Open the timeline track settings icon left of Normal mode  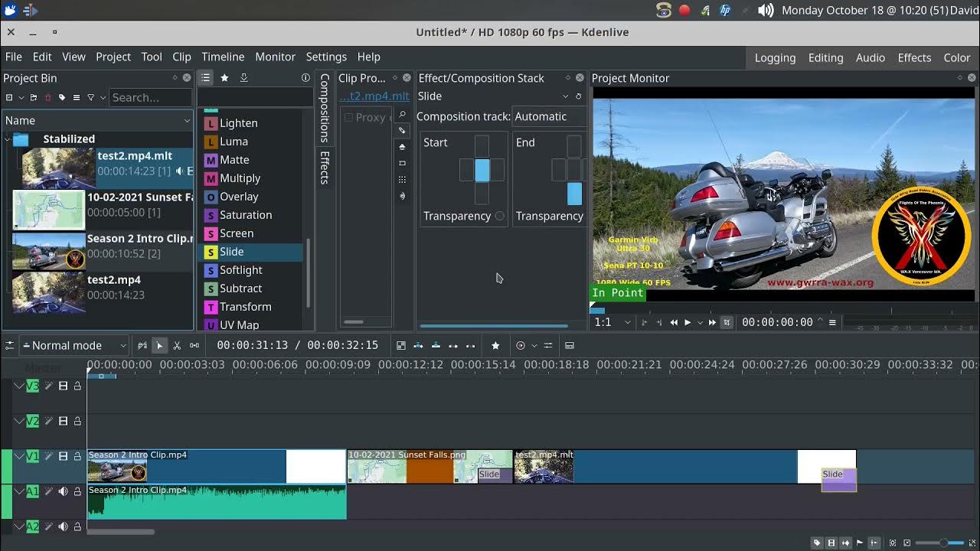[10, 346]
